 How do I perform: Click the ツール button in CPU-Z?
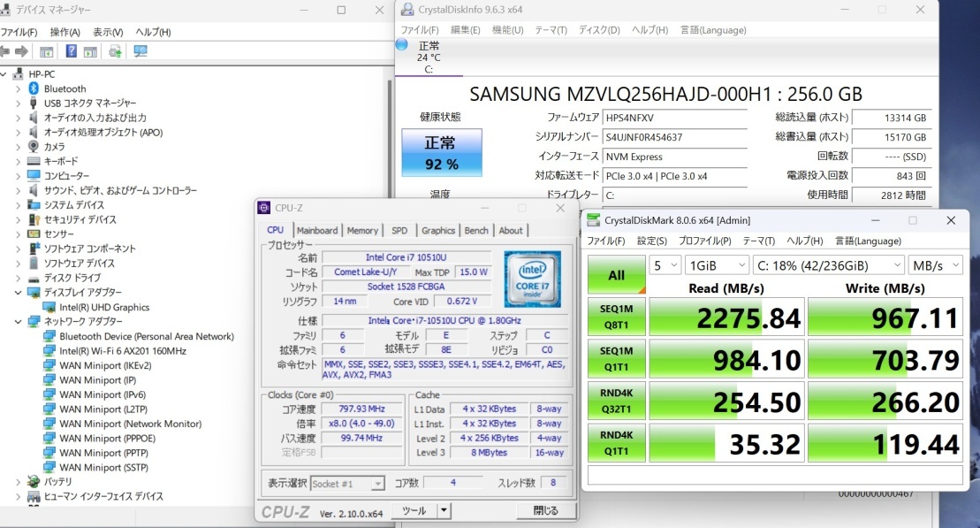[414, 510]
